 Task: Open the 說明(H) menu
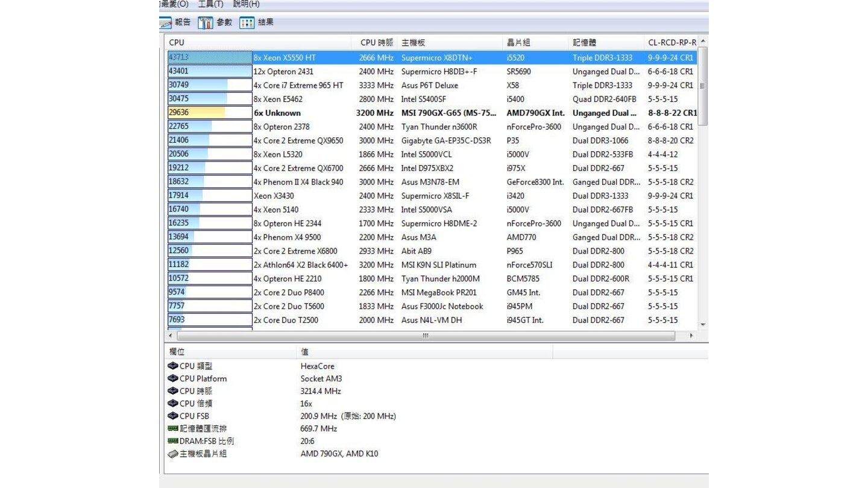(x=247, y=4)
